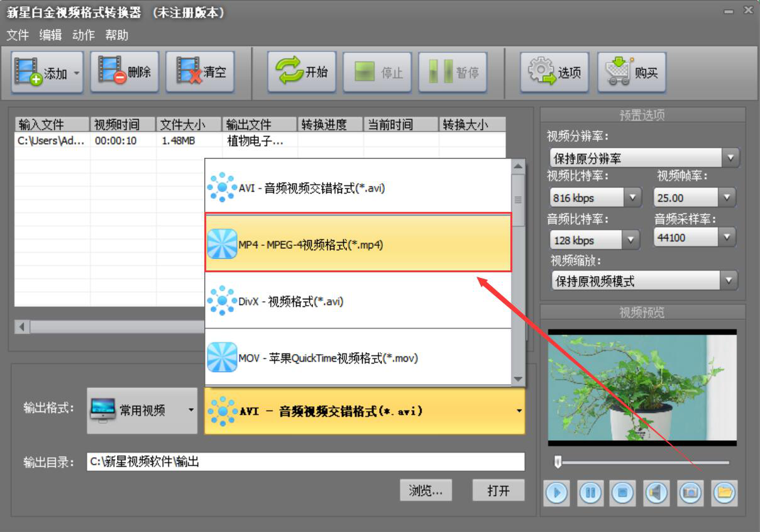This screenshot has width=760, height=532.
Task: Expand the 44100 sample rate dropdown
Action: 727,237
